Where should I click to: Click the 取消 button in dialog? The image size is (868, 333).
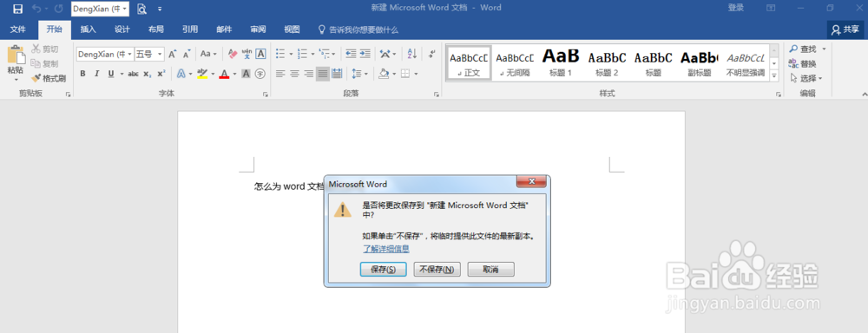pyautogui.click(x=491, y=270)
